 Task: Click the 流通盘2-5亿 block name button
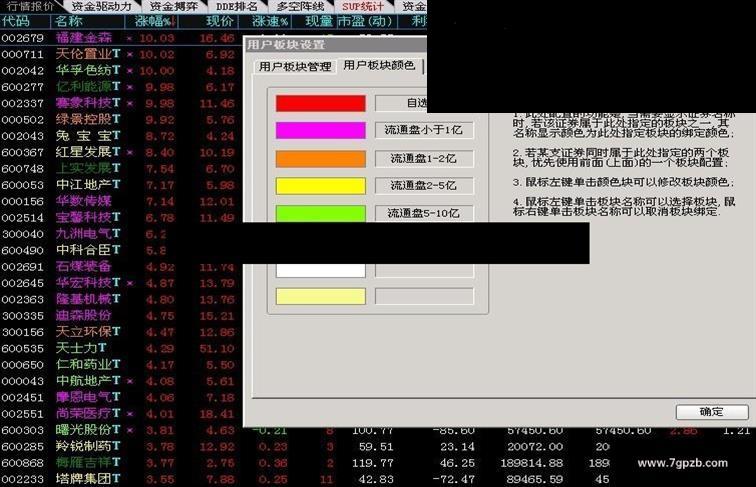(x=424, y=186)
